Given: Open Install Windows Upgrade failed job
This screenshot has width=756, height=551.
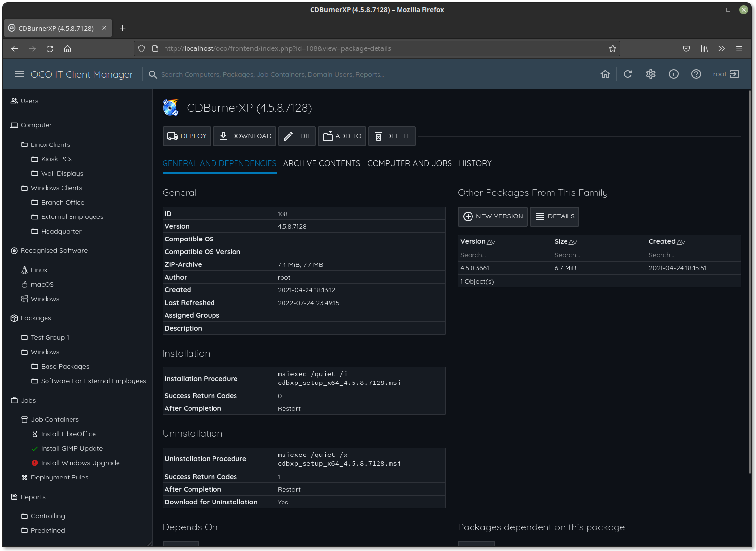Looking at the screenshot, I should coord(75,463).
